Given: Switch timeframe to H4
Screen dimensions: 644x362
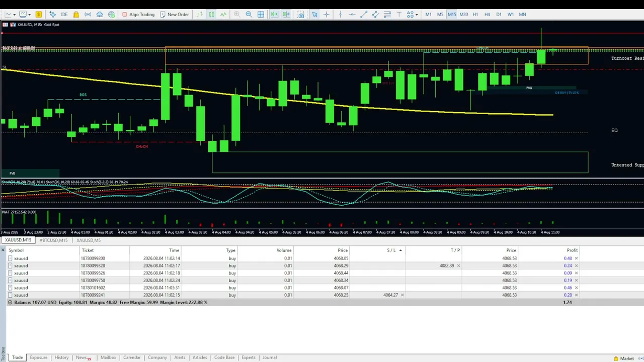Looking at the screenshot, I should pyautogui.click(x=487, y=14).
